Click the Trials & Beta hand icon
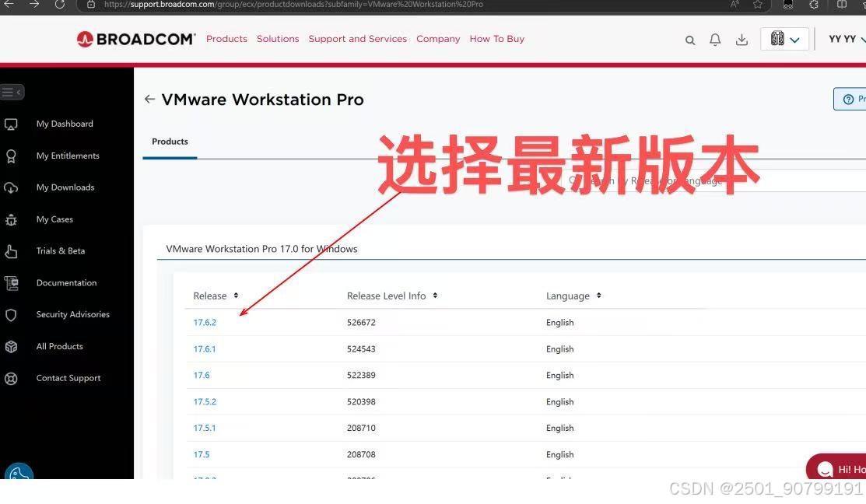The height and width of the screenshot is (504, 866). pos(11,252)
